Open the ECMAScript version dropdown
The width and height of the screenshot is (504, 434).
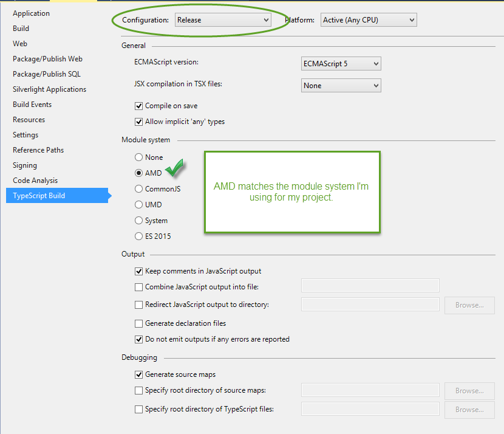pyautogui.click(x=341, y=64)
